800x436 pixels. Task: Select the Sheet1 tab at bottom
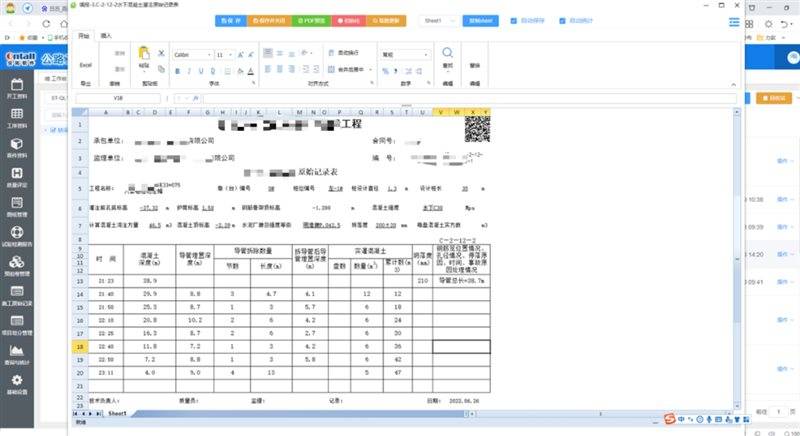pos(117,414)
